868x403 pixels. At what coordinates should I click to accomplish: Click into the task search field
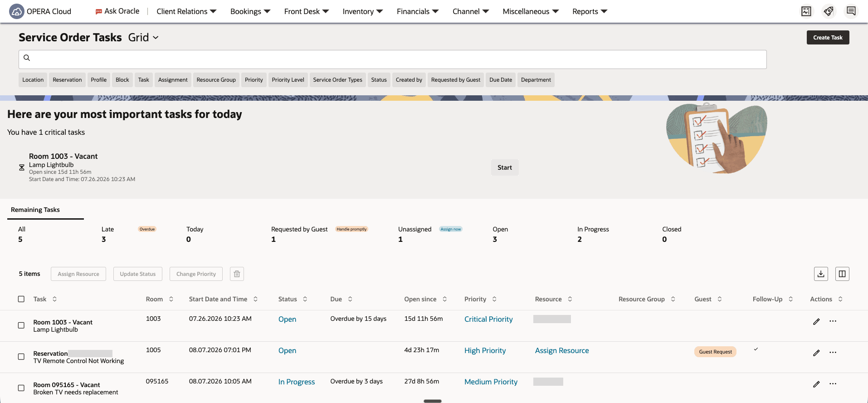tap(393, 59)
